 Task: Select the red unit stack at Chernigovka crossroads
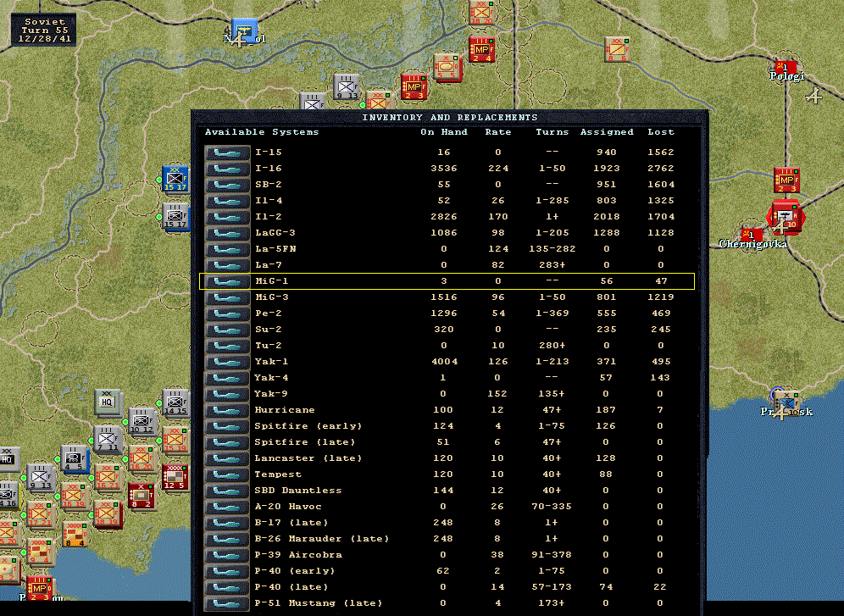786,218
